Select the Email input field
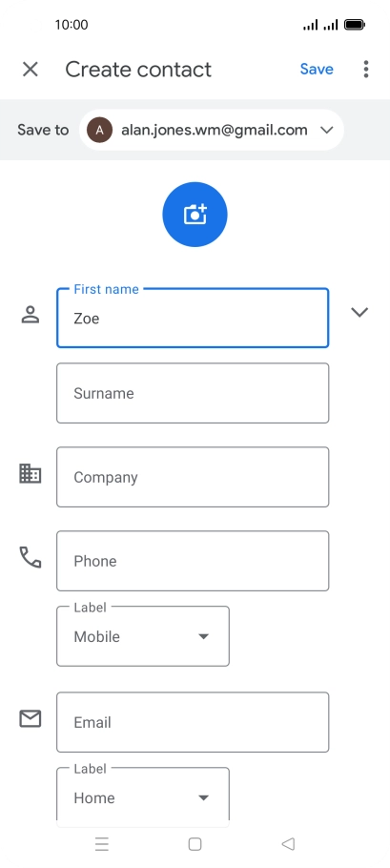Screen dimensions: 390x868 click(x=193, y=722)
